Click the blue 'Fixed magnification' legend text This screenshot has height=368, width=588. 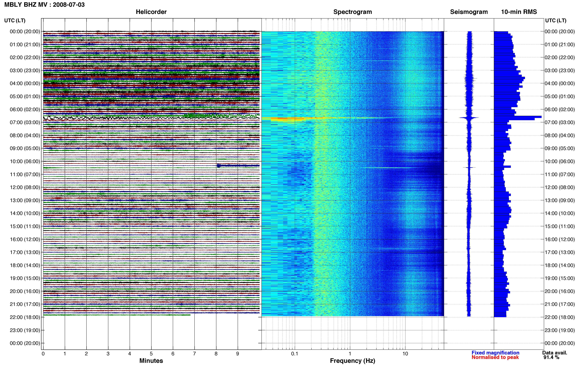(495, 353)
